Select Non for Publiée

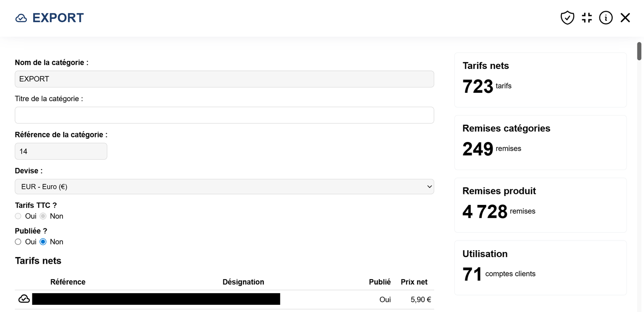[43, 242]
